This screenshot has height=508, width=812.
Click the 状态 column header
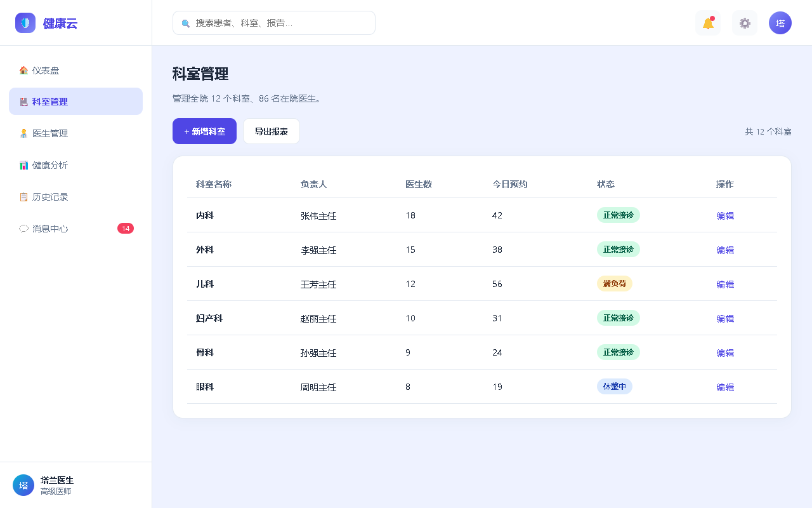coord(606,184)
